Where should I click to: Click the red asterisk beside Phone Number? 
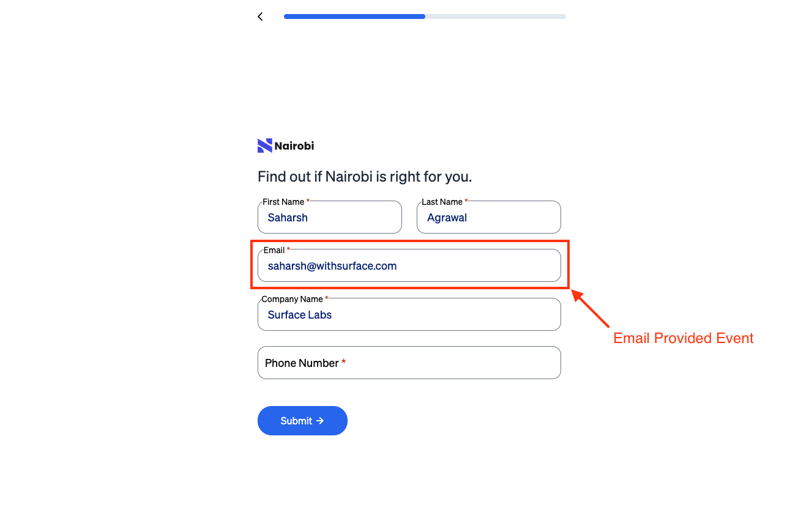(x=344, y=363)
